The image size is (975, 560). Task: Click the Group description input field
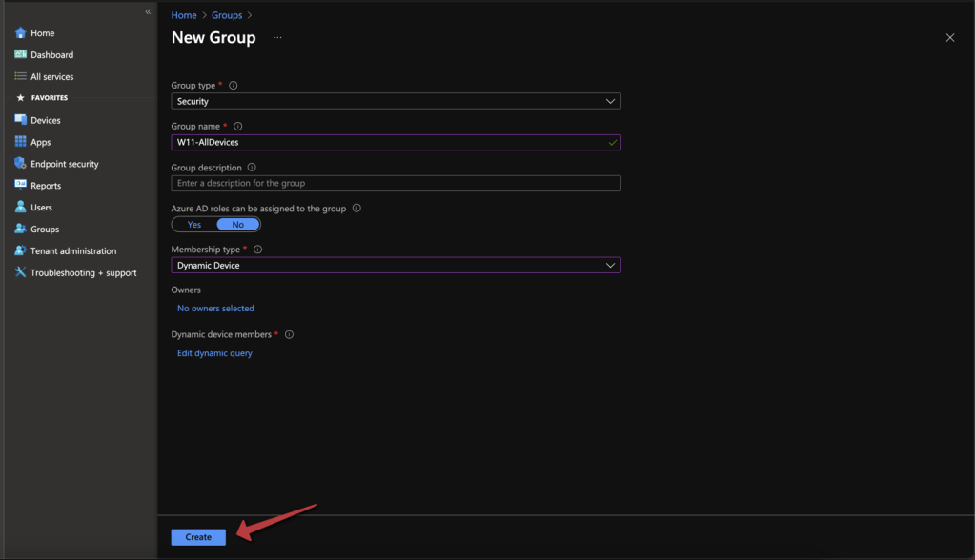click(396, 183)
